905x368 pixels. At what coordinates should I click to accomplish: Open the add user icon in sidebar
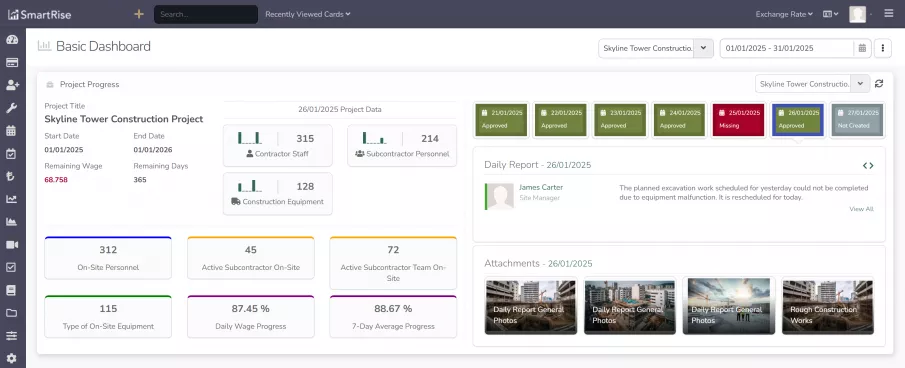(x=12, y=85)
